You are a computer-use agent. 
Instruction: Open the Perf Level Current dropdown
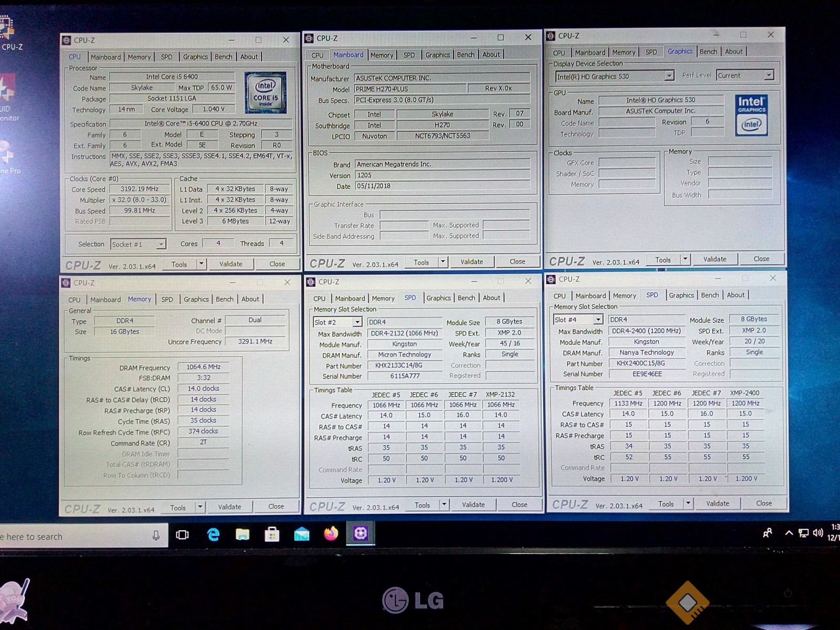769,75
